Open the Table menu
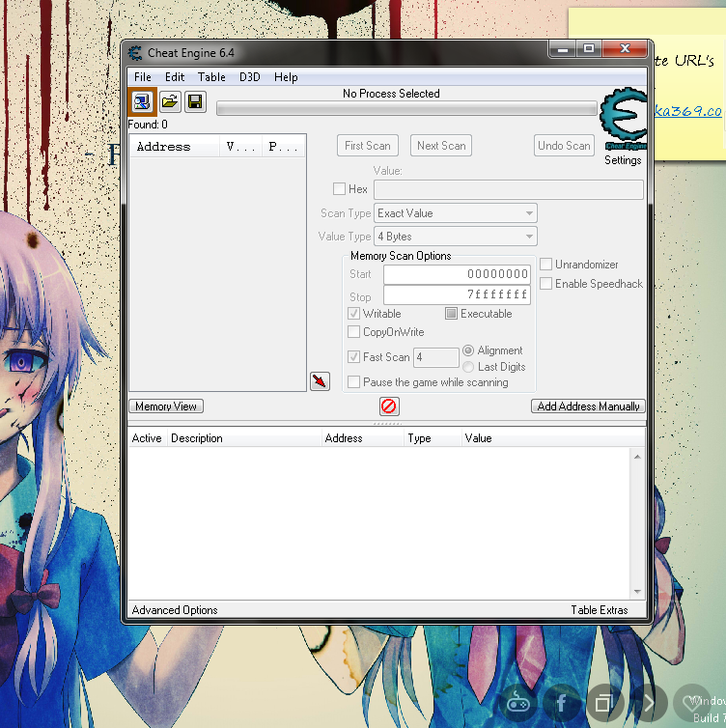This screenshot has height=728, width=726. pyautogui.click(x=211, y=77)
